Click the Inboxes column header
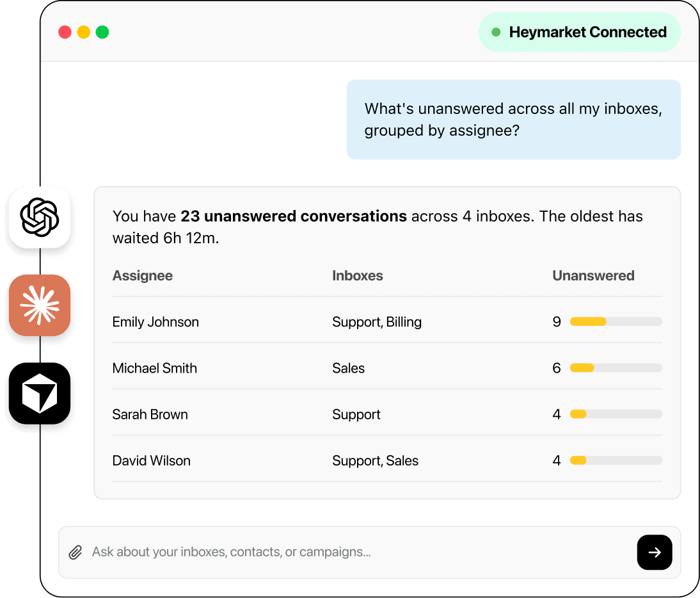 click(358, 275)
